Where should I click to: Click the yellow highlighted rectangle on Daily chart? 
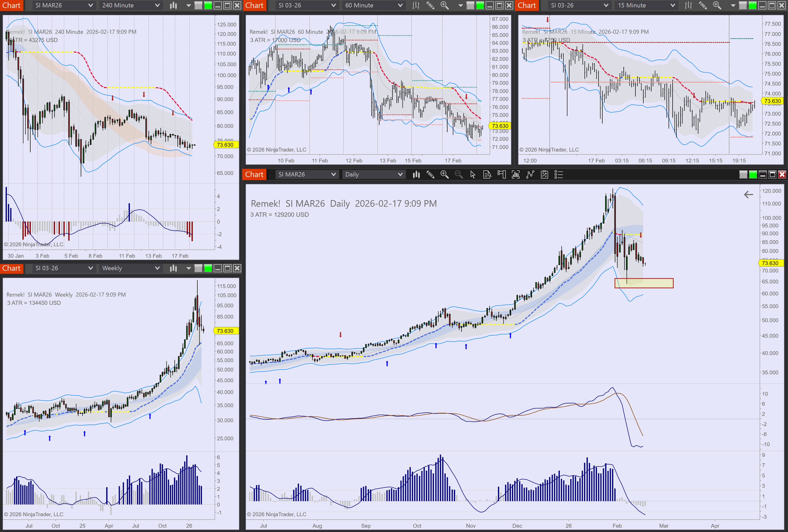(644, 283)
